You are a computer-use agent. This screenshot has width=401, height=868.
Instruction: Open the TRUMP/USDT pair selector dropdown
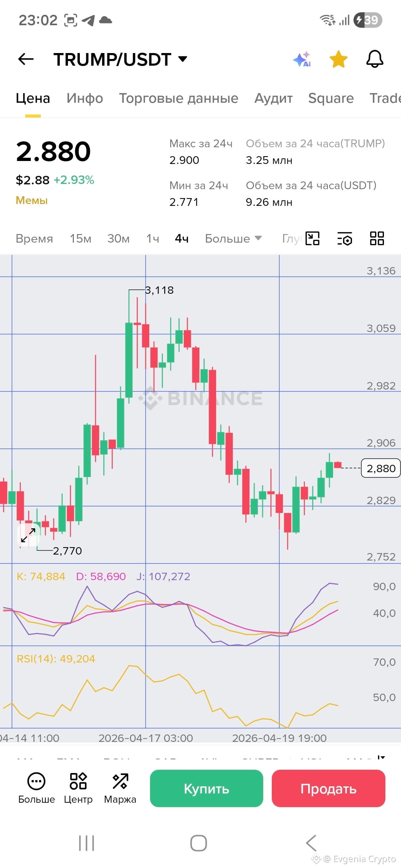coord(120,59)
